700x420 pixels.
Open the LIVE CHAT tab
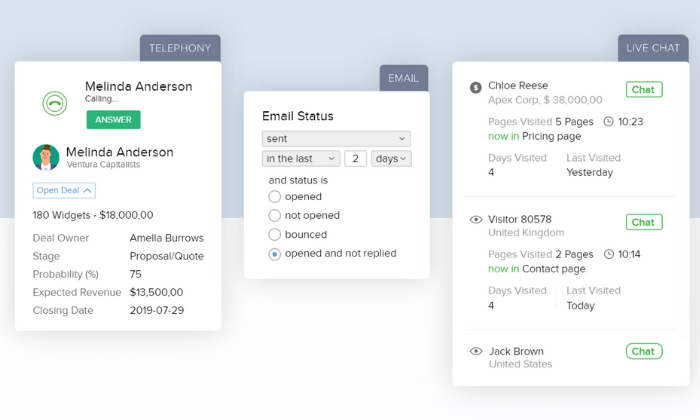[x=653, y=48]
